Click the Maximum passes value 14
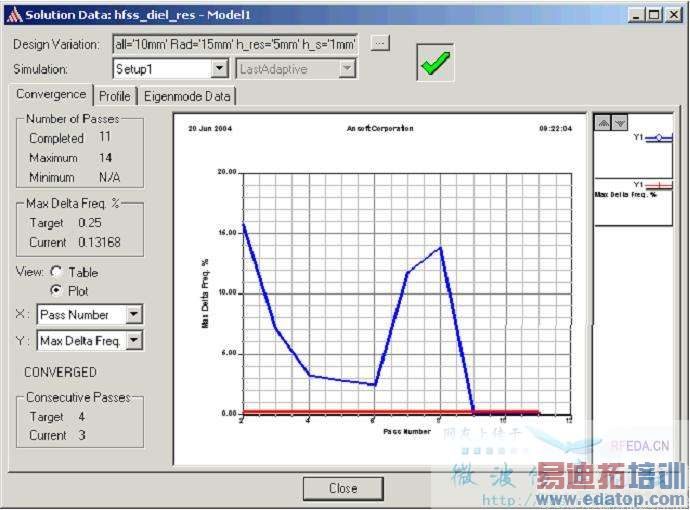This screenshot has width=690, height=510. coord(105,157)
